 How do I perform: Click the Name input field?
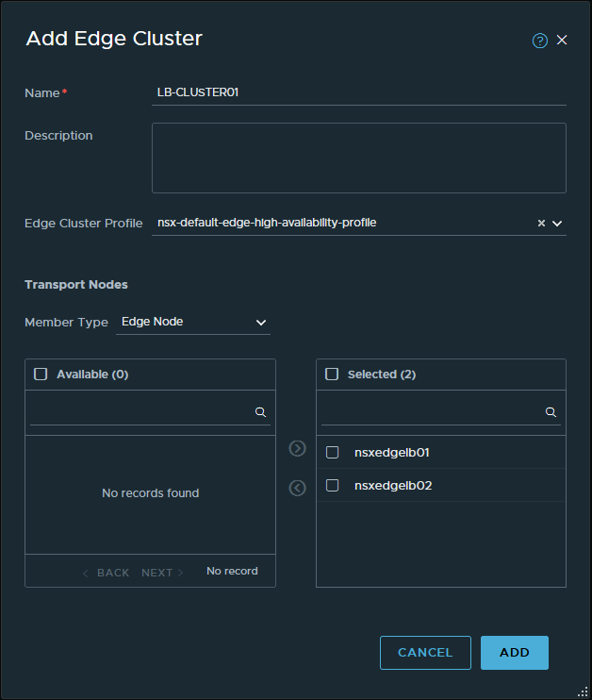(x=358, y=92)
